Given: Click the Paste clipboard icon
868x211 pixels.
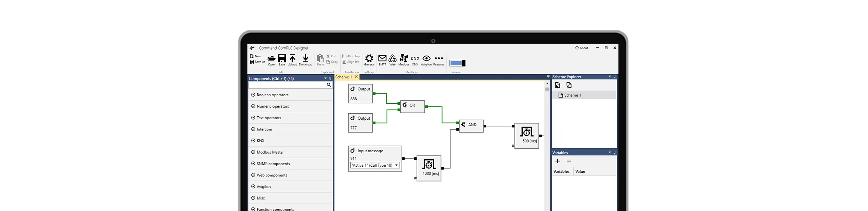Looking at the screenshot, I should click(x=320, y=58).
